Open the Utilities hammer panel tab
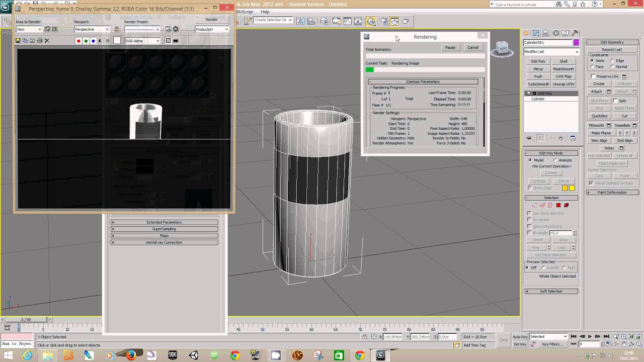This screenshot has width=644, height=362. (x=575, y=33)
